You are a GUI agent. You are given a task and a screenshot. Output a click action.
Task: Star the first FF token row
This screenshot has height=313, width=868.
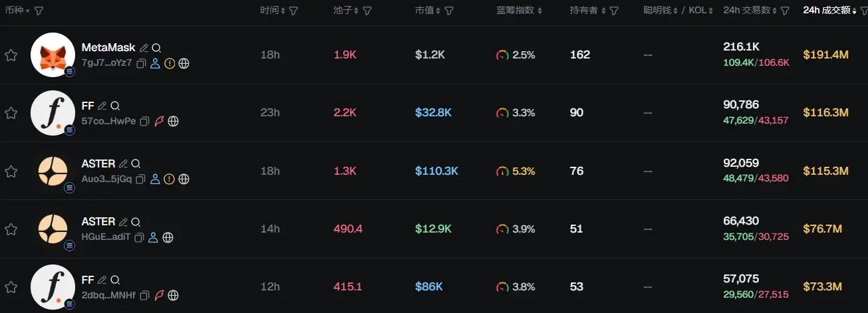pyautogui.click(x=11, y=113)
